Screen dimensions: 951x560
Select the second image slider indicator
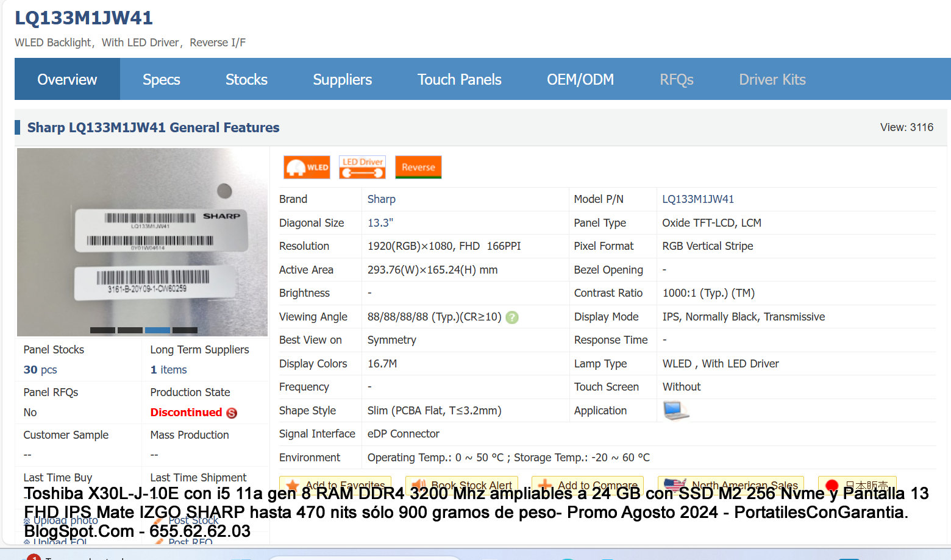130,330
